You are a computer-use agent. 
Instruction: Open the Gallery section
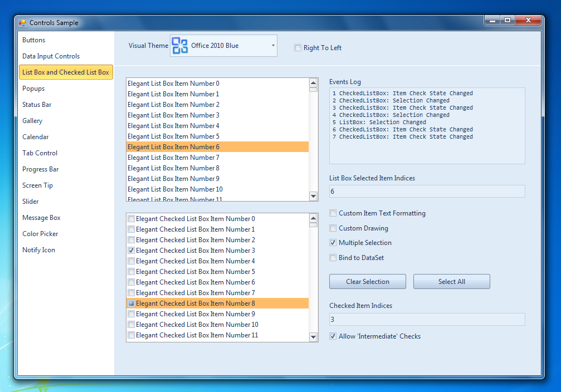(x=32, y=120)
